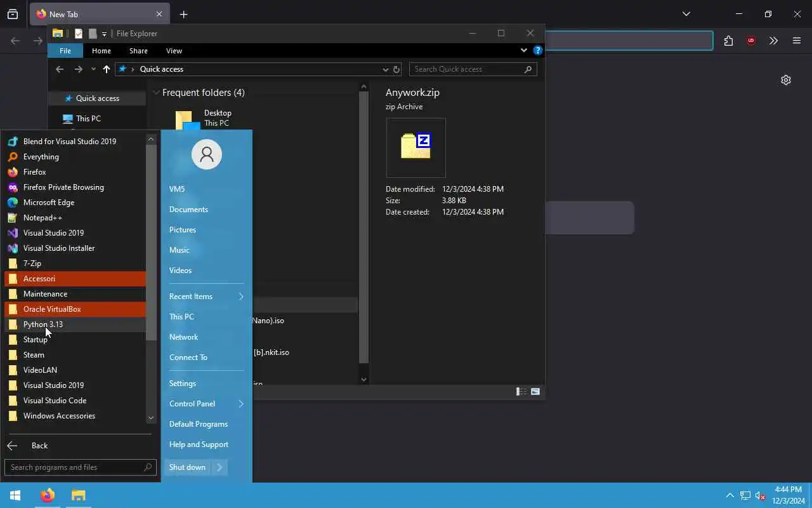Open the Control Panel submenu
812x508 pixels.
206,404
